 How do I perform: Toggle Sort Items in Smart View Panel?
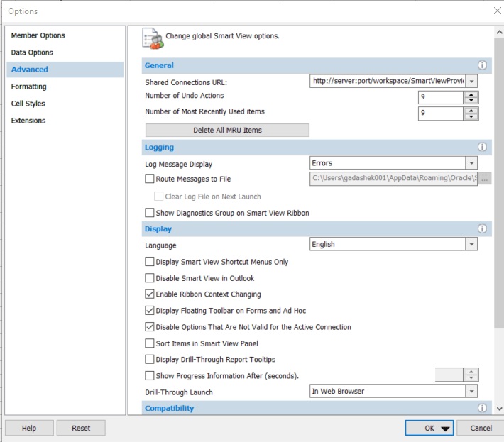point(150,343)
